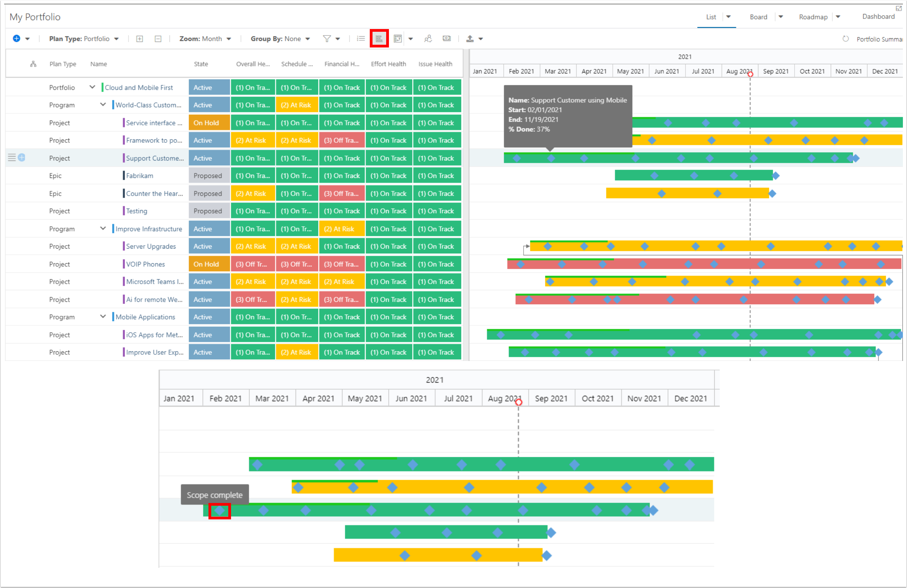907x588 pixels.
Task: Click the collapse all rows icon
Action: (158, 39)
